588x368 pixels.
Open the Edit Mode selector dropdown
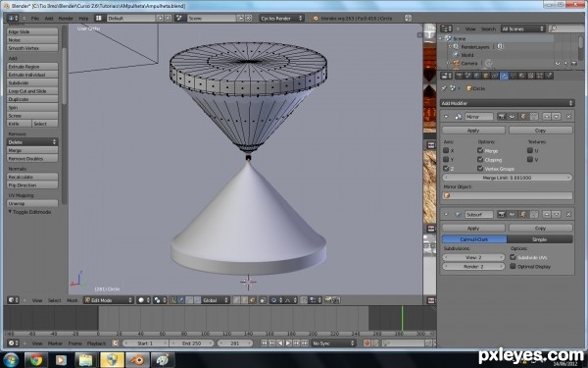point(109,300)
